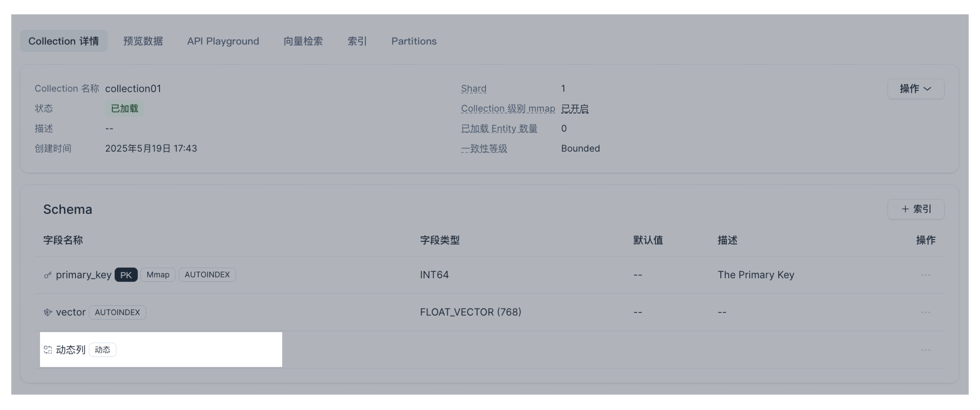Click the Mmap tag on primary_key

pyautogui.click(x=158, y=275)
